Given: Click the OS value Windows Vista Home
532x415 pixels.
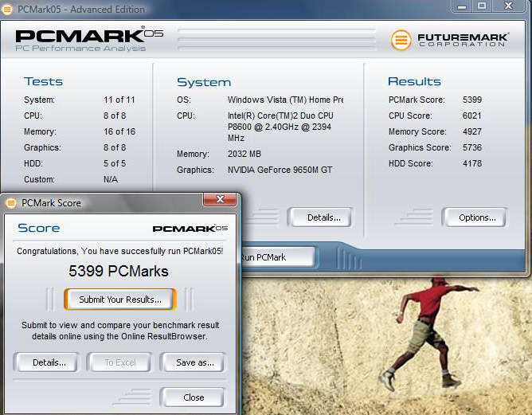Looking at the screenshot, I should click(x=285, y=100).
